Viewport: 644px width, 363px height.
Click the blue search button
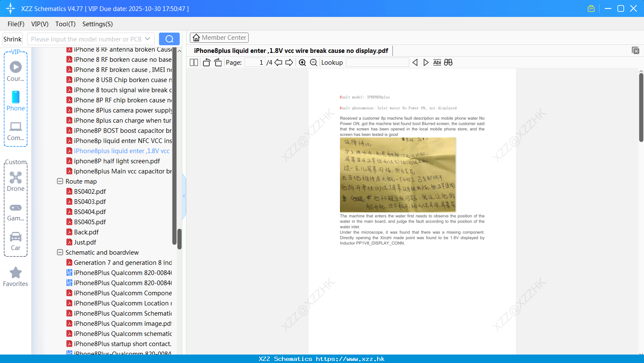coord(169,39)
